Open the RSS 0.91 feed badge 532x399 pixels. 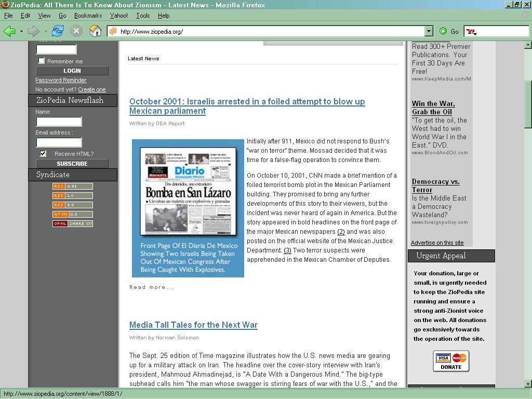[x=73, y=187]
